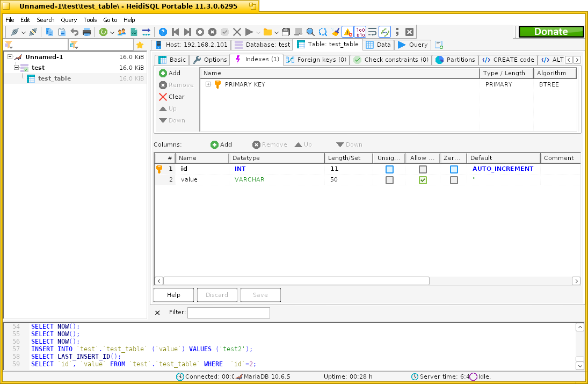Toggle Allow NULL checkbox for id column
This screenshot has width=588, height=384.
pyautogui.click(x=423, y=169)
